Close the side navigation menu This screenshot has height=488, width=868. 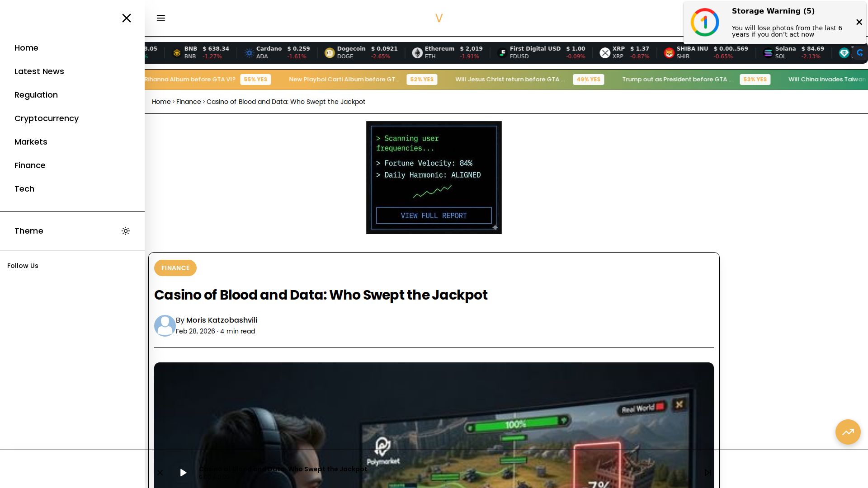pyautogui.click(x=127, y=18)
